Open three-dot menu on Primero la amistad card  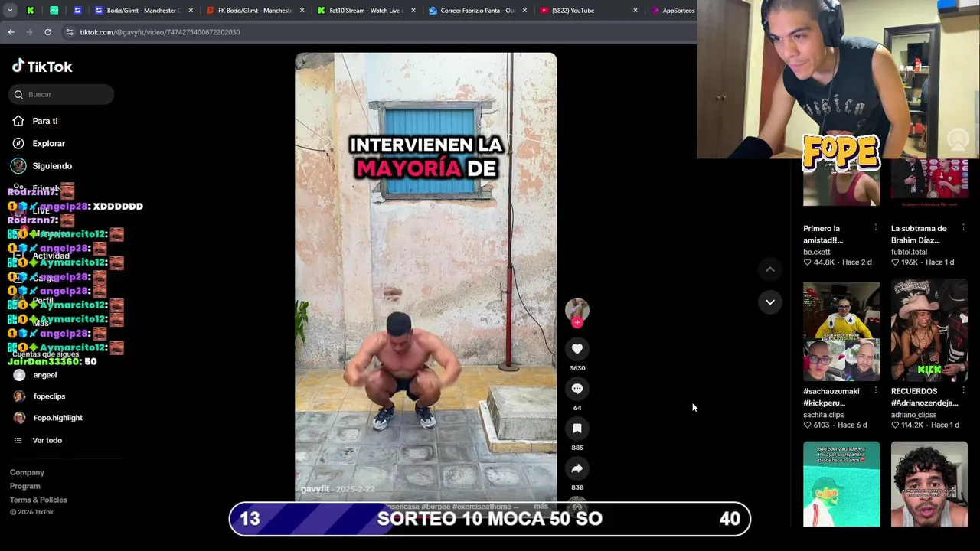[875, 228]
